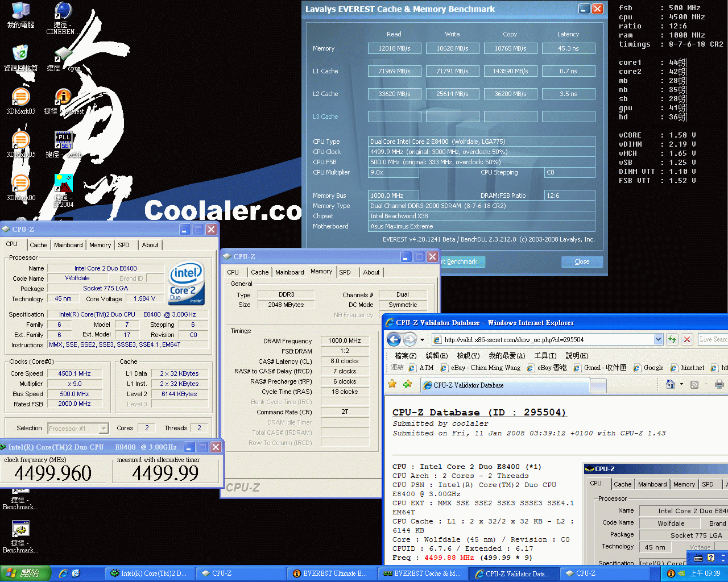728x582 pixels.
Task: Open the hinet.net favorites link
Action: [687, 368]
